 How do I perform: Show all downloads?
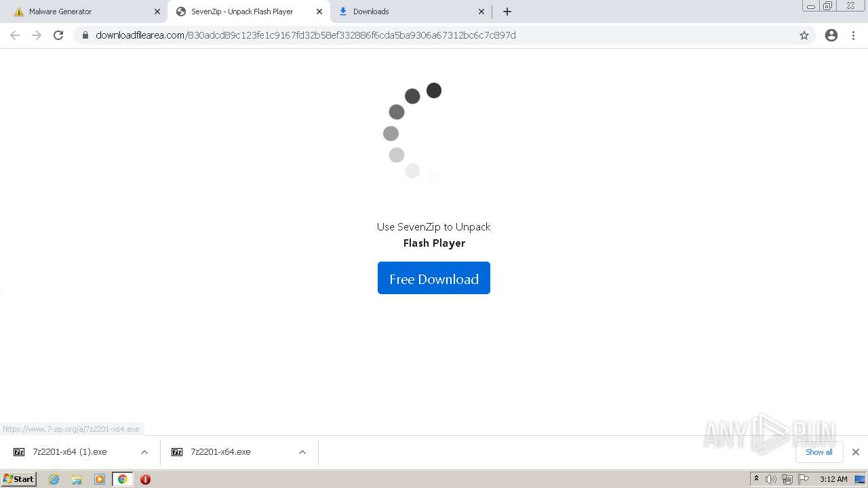(x=819, y=452)
